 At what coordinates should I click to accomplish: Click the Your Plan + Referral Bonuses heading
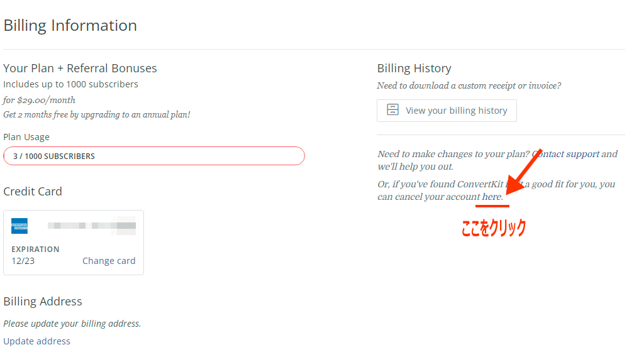pyautogui.click(x=80, y=68)
